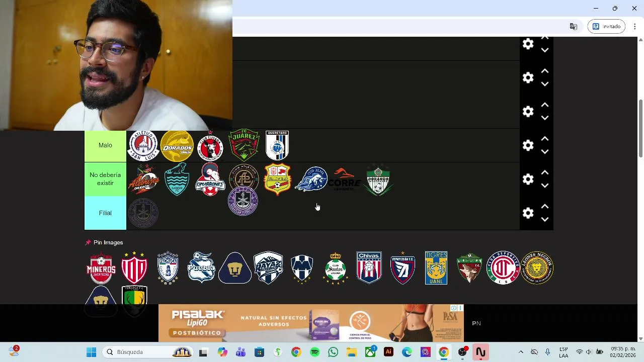Open Microsoft Edge from the taskbar
The image size is (644, 362).
coord(407,352)
